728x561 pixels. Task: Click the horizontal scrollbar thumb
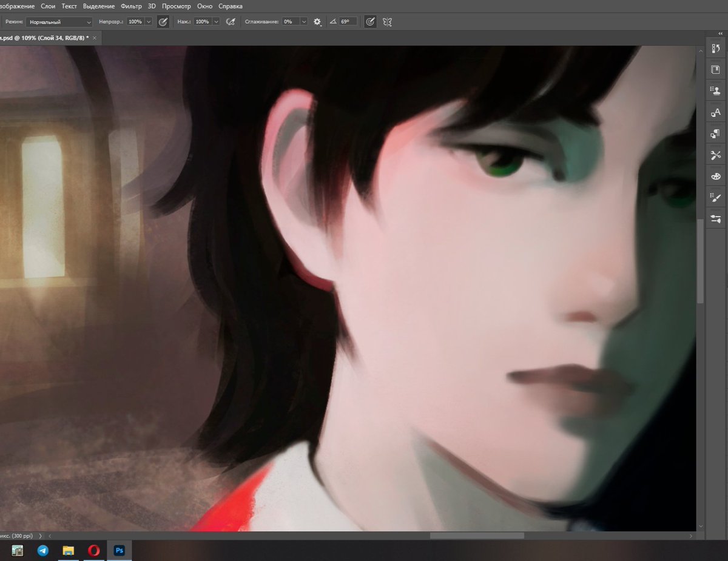coord(477,536)
